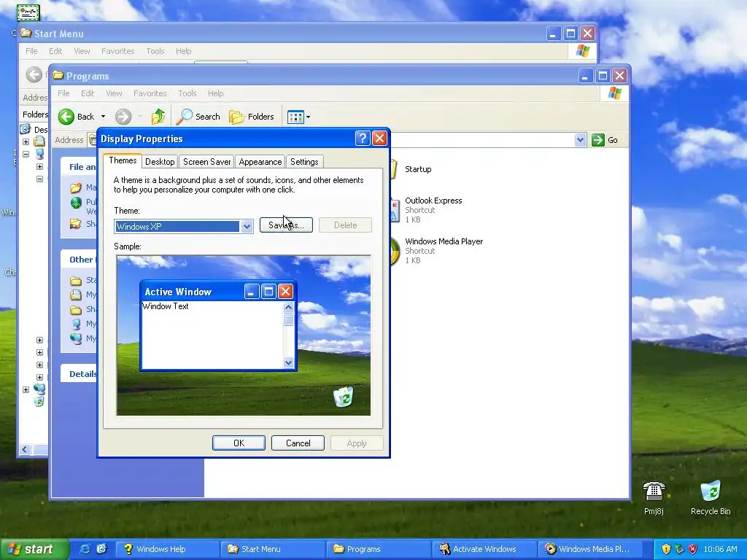Switch to Activate Windows taskbar button
The height and width of the screenshot is (560, 747).
pos(484,549)
